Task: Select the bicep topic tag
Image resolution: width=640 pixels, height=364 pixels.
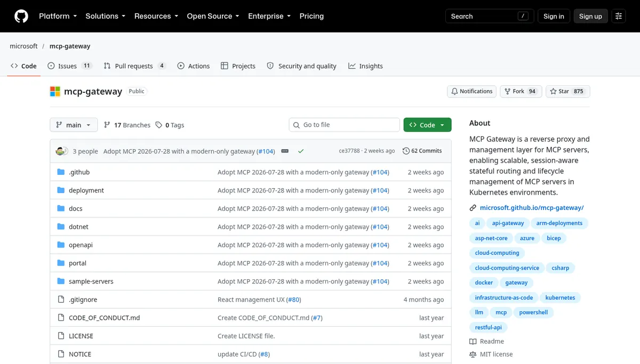Action: click(x=554, y=238)
